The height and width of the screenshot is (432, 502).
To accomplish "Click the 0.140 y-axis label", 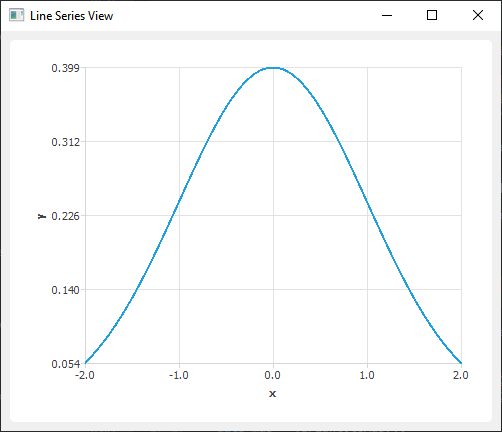I will pyautogui.click(x=66, y=290).
